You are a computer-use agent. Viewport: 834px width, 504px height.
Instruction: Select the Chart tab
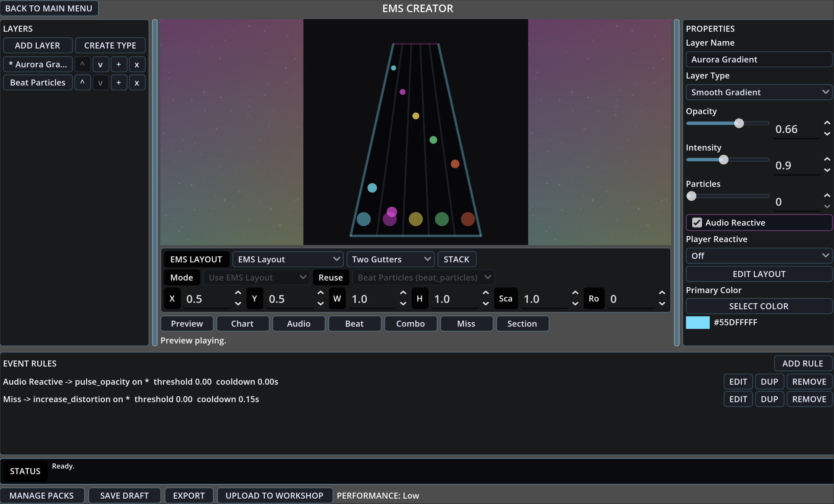coord(242,324)
